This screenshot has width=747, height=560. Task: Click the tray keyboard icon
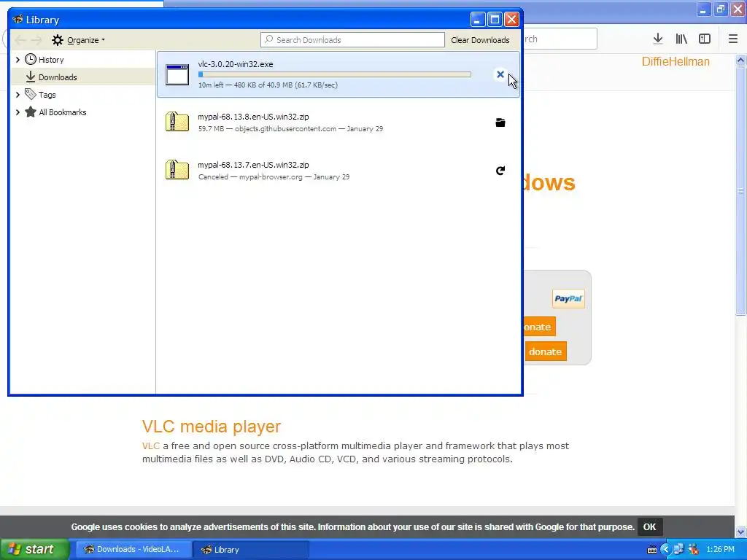pos(651,550)
